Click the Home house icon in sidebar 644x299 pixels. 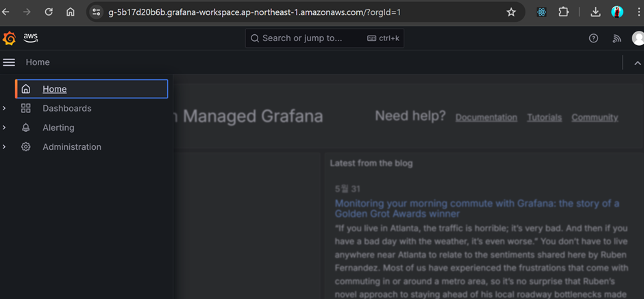coord(26,89)
